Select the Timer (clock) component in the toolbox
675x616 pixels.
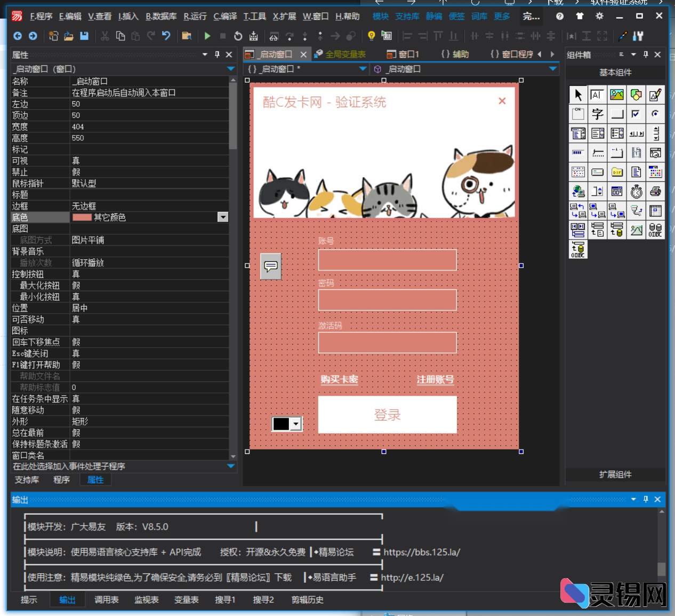(636, 191)
